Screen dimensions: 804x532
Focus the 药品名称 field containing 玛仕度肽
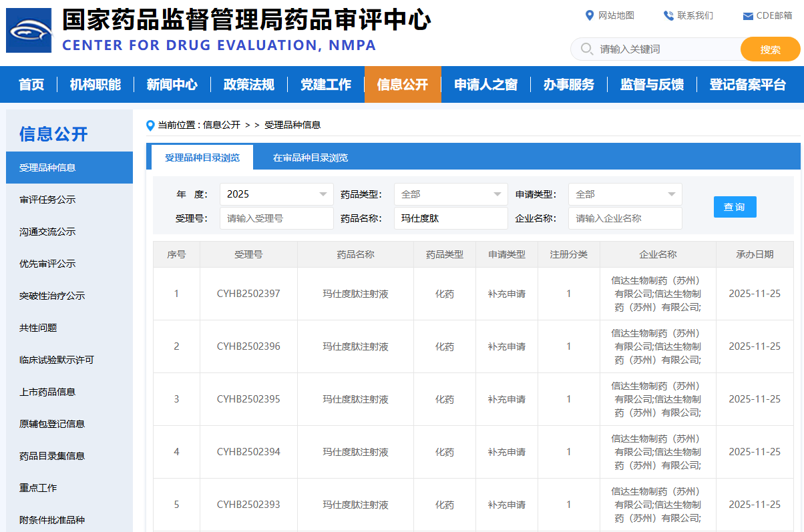point(451,218)
